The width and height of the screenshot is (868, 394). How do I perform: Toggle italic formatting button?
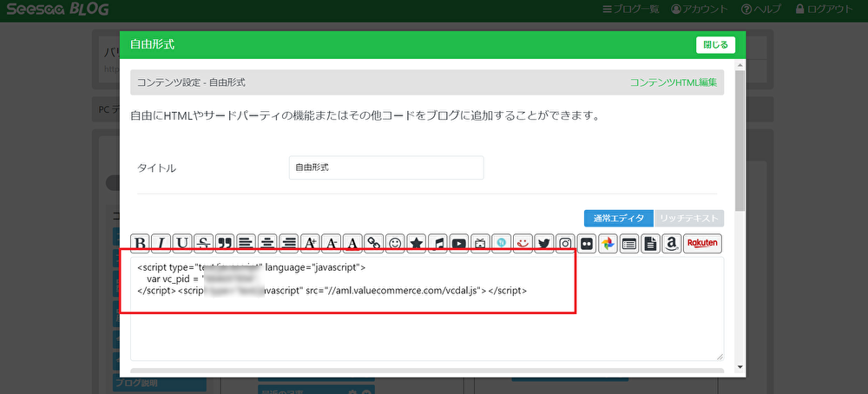click(161, 243)
